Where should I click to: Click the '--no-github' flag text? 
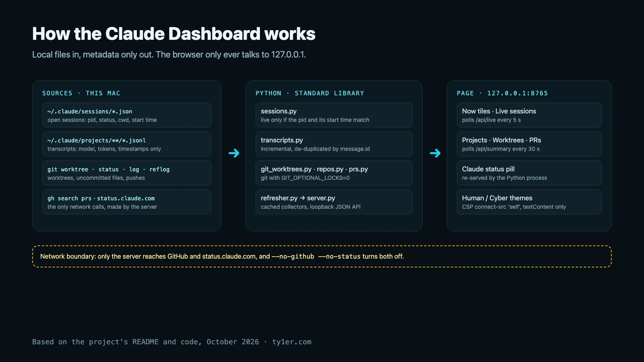(293, 257)
